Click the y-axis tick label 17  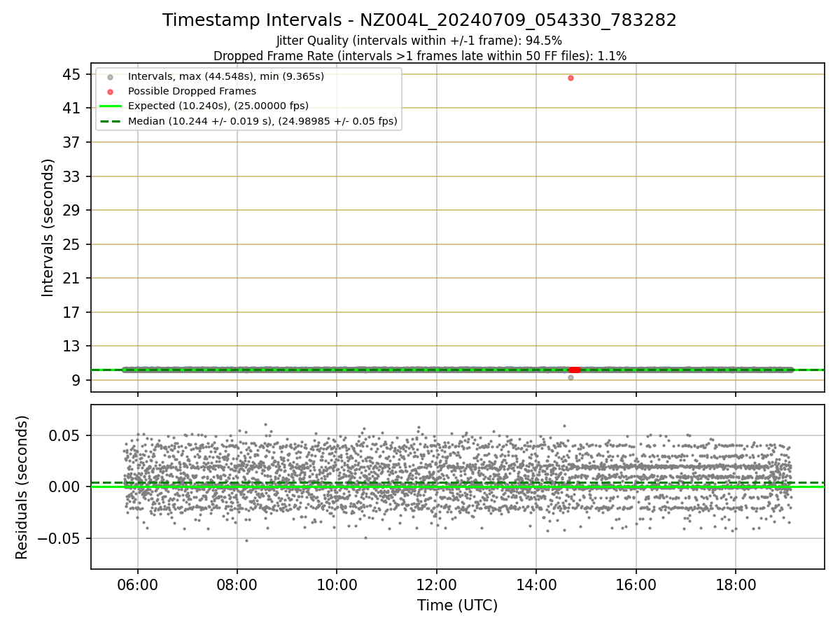coord(73,312)
